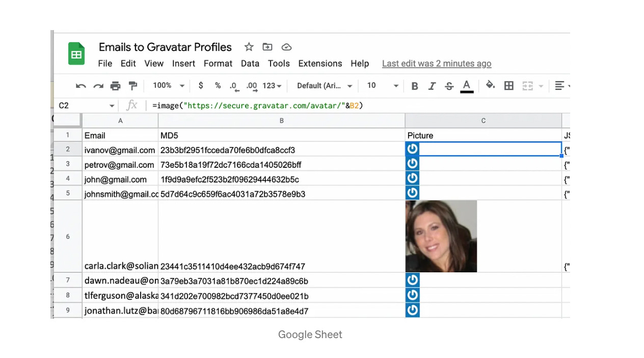
Task: Click the select-all corner box
Action: coord(68,121)
